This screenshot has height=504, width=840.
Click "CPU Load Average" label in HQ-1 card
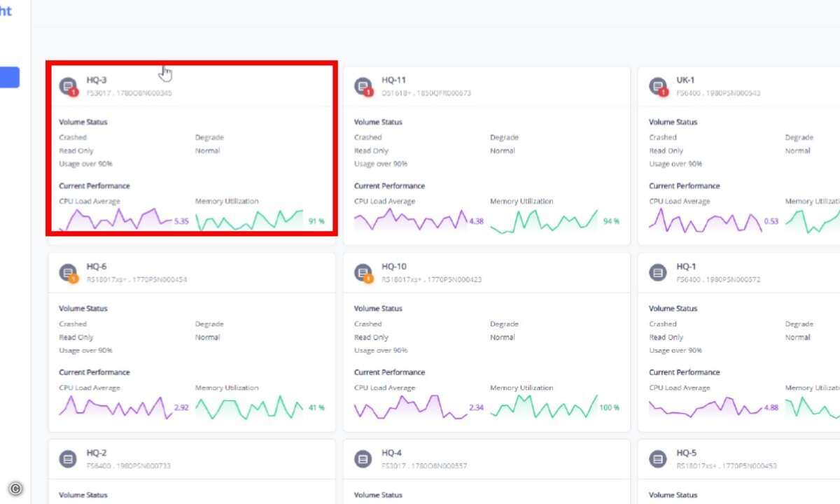click(x=680, y=387)
